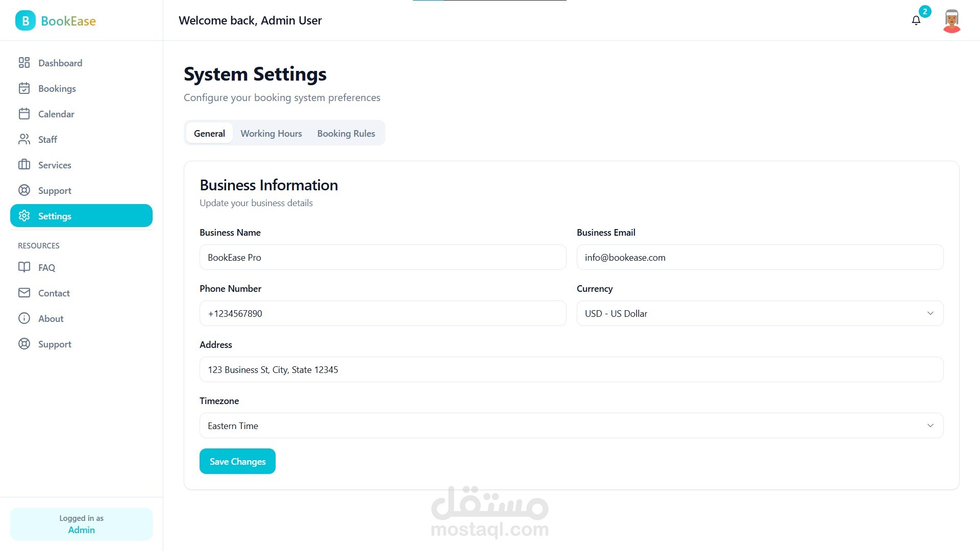Click the Admin user avatar

(x=951, y=21)
